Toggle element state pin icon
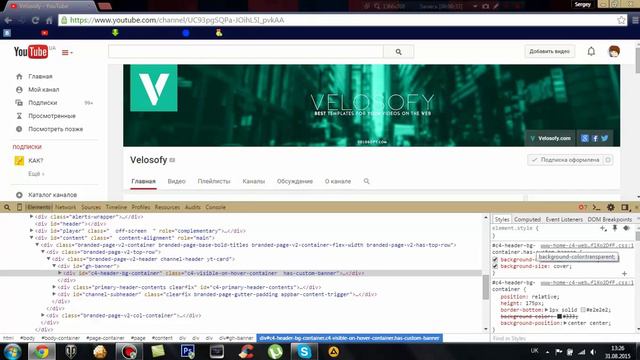 point(615,229)
